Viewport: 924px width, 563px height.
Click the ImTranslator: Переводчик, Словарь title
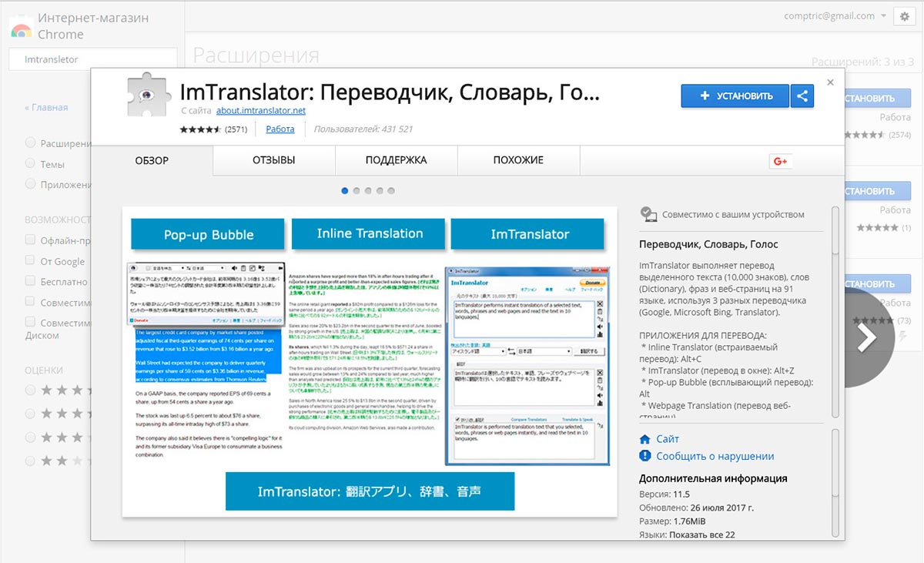tap(390, 93)
